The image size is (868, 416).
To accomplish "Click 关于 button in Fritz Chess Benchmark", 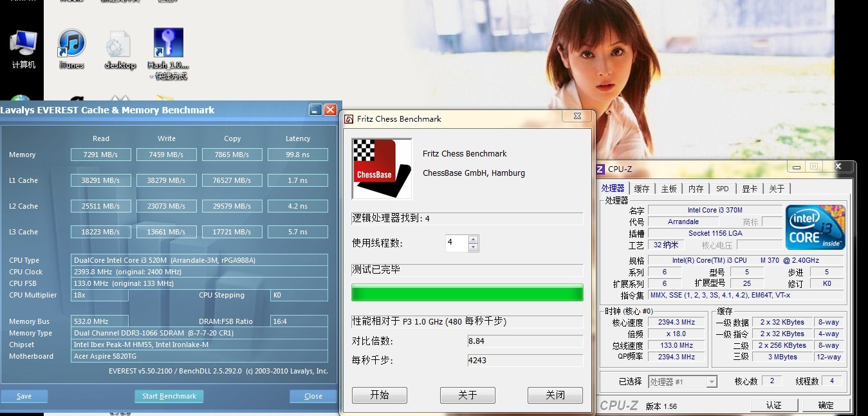I will coord(468,395).
